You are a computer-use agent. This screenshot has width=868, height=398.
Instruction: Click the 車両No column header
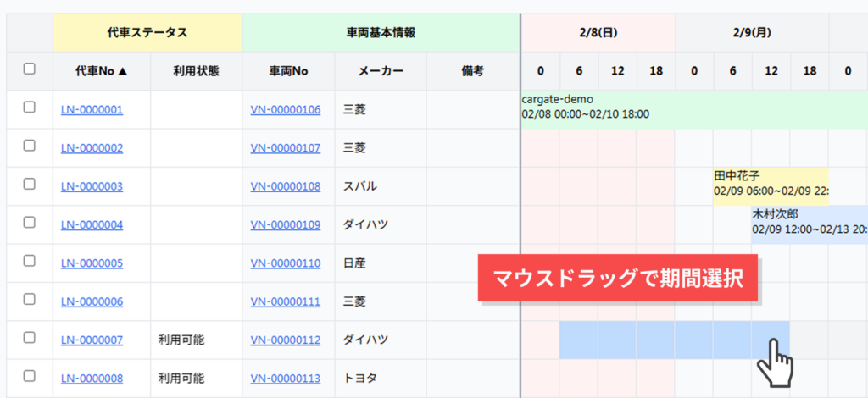pos(287,71)
